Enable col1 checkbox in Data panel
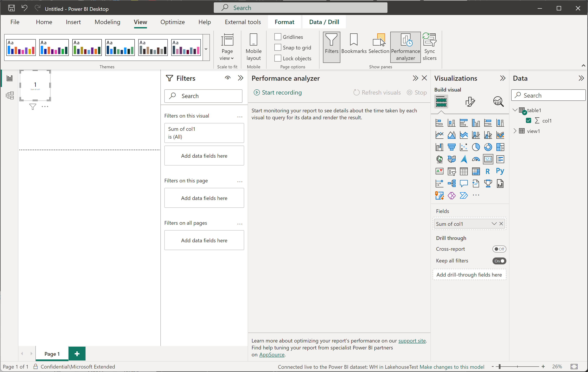Viewport: 588px width, 372px height. tap(528, 120)
